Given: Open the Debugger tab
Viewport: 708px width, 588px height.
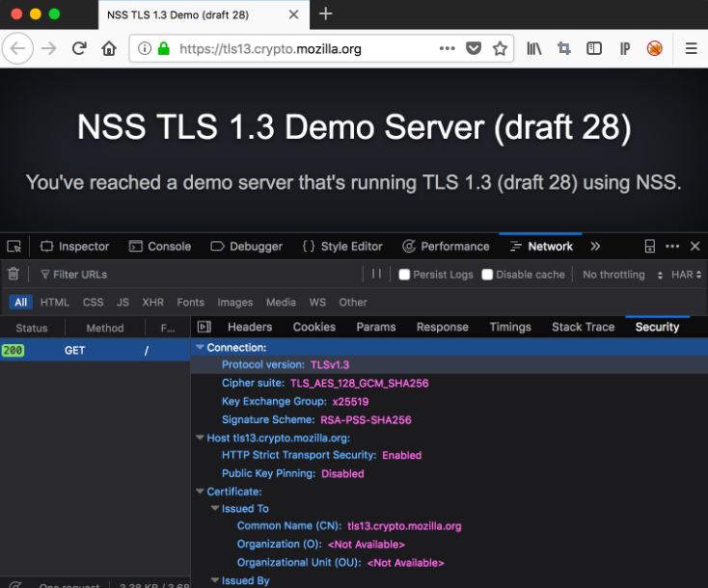Looking at the screenshot, I should [x=246, y=247].
